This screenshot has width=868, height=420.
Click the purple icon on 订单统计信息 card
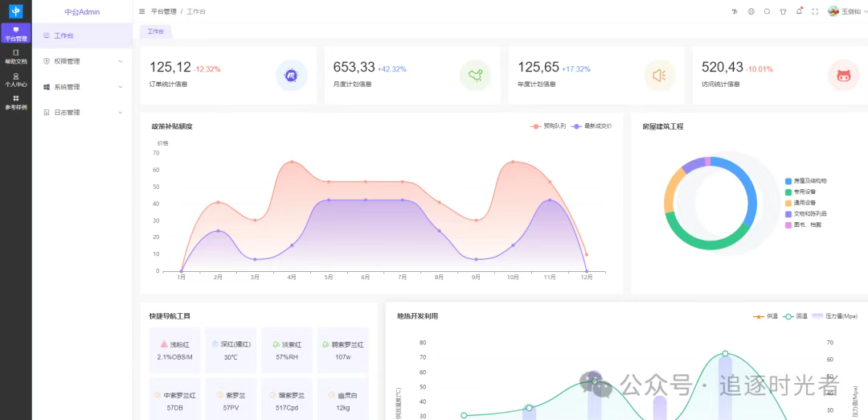291,76
